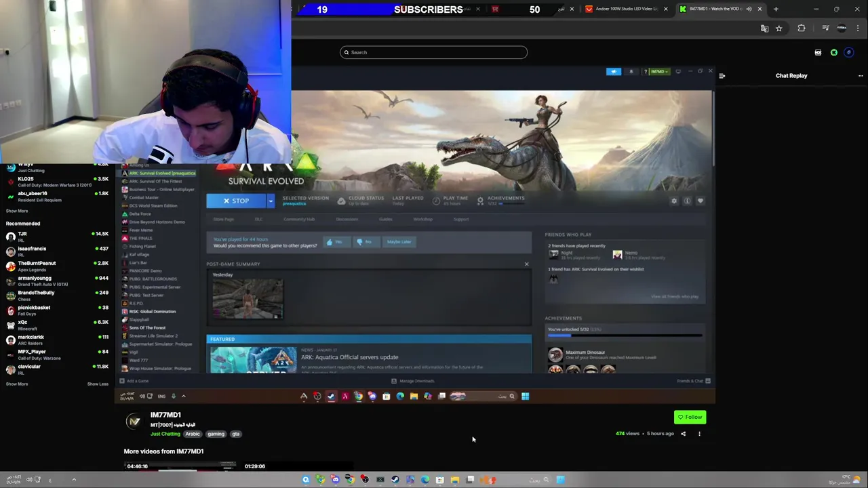Close the Andoer 100W Studio LED tab
Screen dimensions: 868x488
tap(665, 9)
